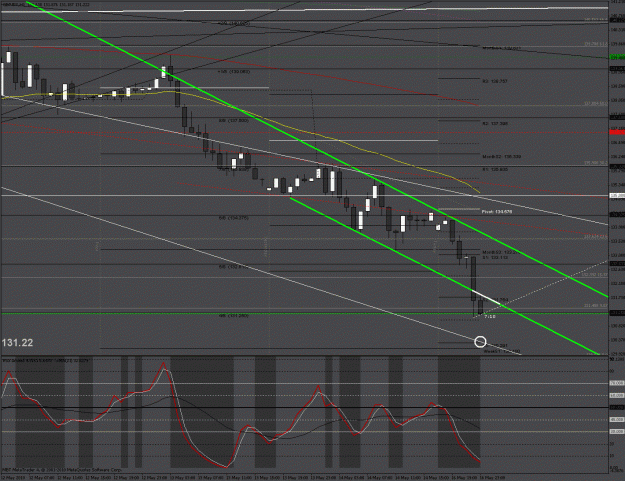Click the R2: 137.398 resistance label
625x481 pixels.
pyautogui.click(x=495, y=124)
